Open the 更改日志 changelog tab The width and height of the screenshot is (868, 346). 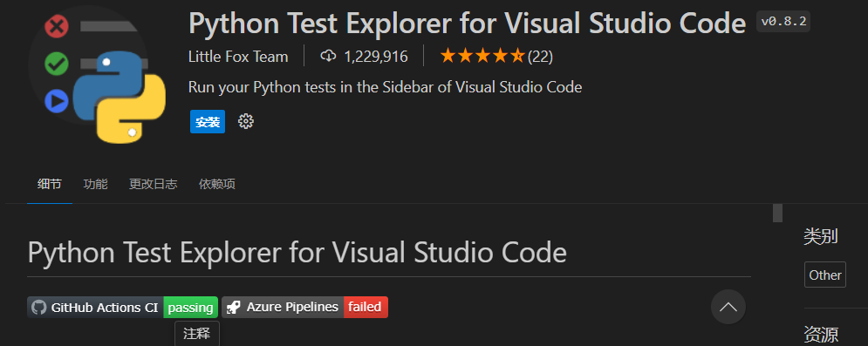[154, 184]
